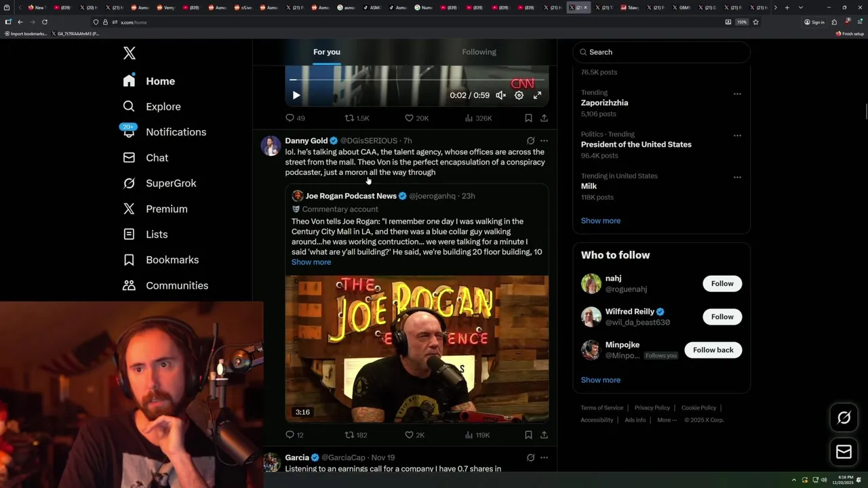Play the CNN video
Image resolution: width=868 pixels, height=488 pixels.
click(x=296, y=96)
